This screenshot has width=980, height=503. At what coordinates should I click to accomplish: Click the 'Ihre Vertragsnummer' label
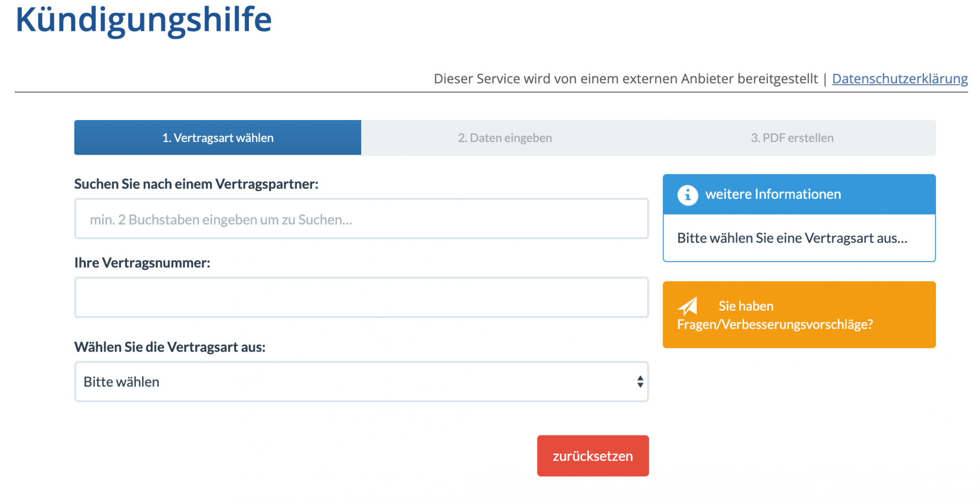(x=142, y=263)
